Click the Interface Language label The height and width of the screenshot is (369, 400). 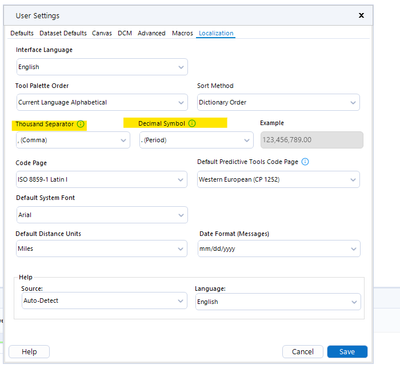click(x=44, y=50)
